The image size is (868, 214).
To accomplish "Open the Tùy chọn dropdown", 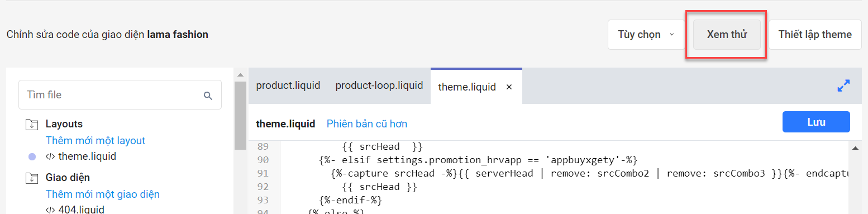I will (x=646, y=35).
